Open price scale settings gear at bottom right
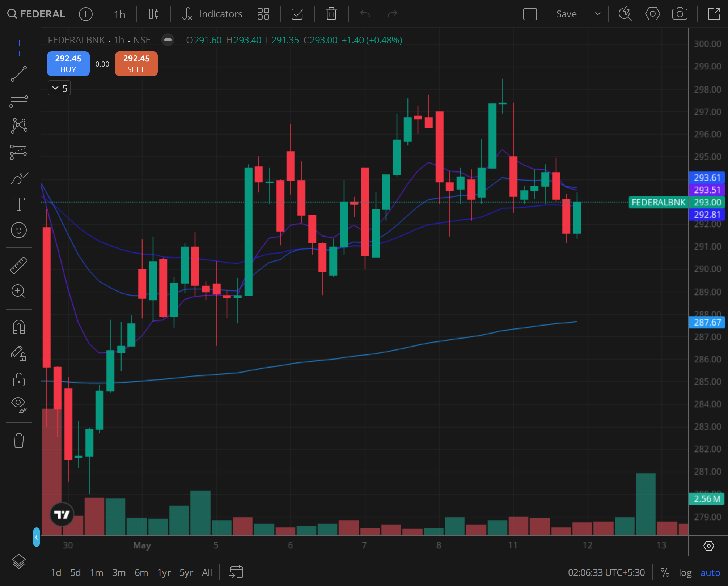 (x=709, y=545)
